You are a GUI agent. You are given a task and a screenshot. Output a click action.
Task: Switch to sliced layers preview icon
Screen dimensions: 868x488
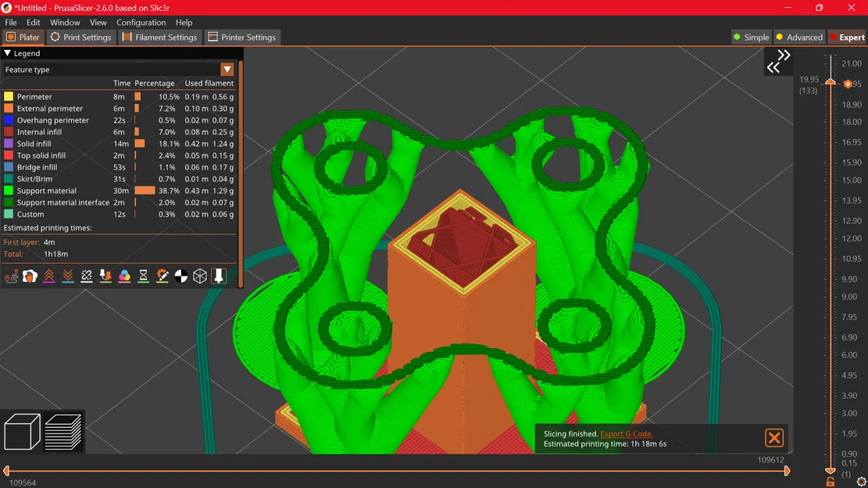tap(63, 432)
